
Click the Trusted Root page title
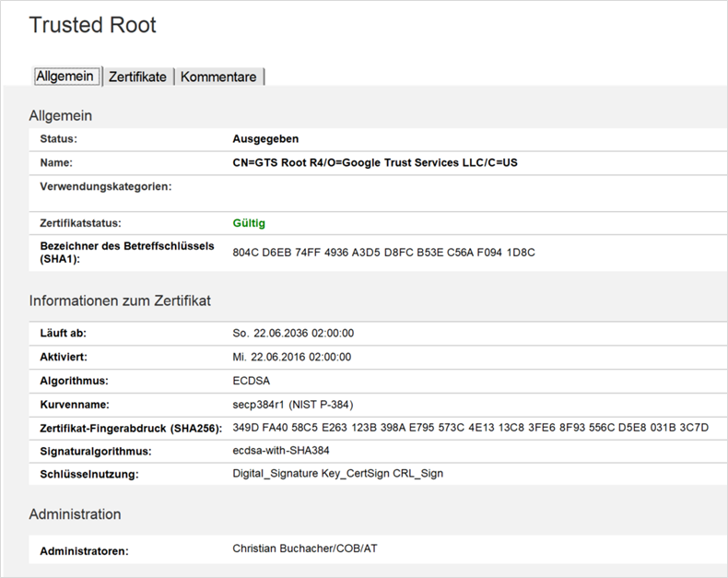(x=92, y=26)
